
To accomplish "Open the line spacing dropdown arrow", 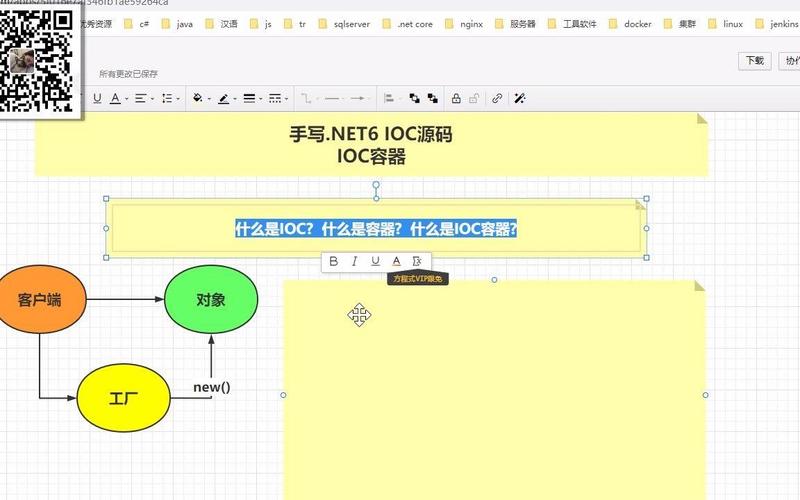I will (178, 99).
